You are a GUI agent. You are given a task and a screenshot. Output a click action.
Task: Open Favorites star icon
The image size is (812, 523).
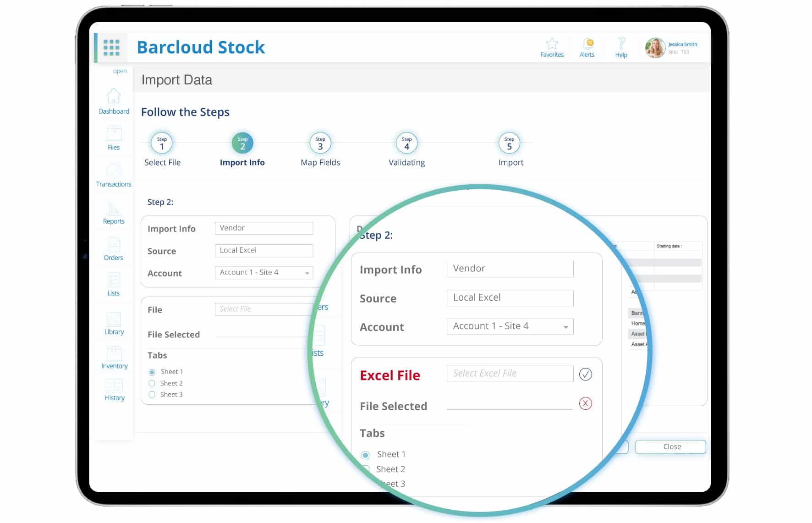tap(552, 44)
